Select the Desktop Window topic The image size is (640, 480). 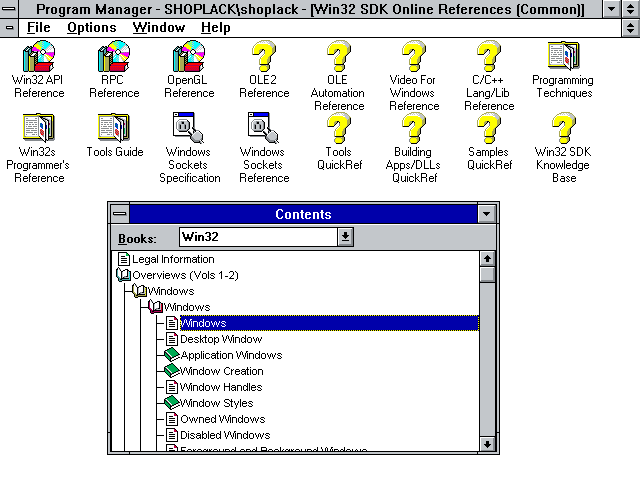click(221, 339)
